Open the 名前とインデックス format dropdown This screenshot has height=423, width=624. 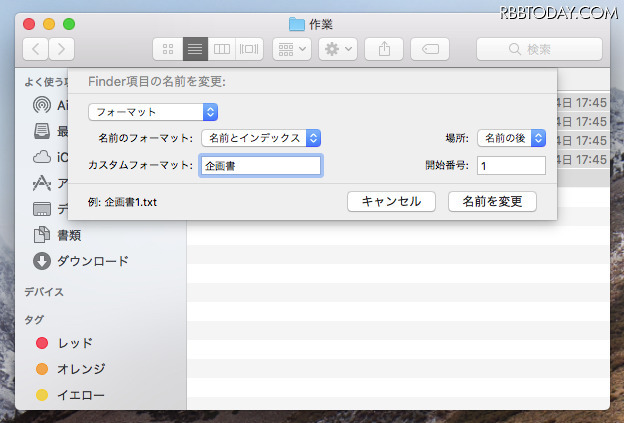(261, 138)
